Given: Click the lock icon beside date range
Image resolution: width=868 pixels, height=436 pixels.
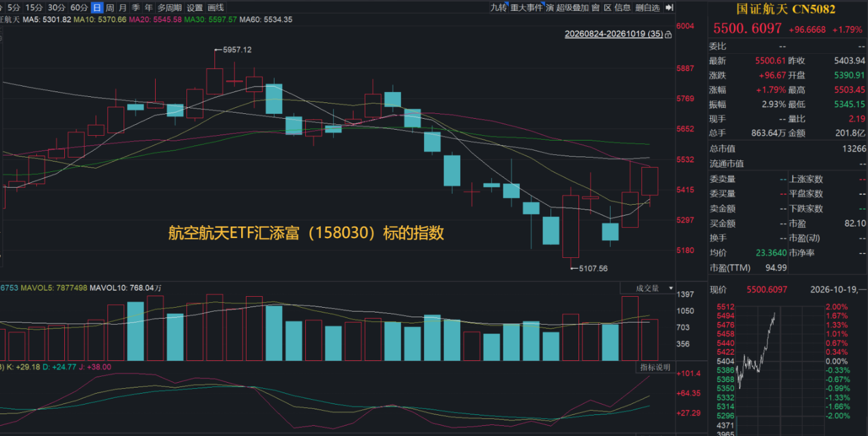Looking at the screenshot, I should pyautogui.click(x=667, y=34).
